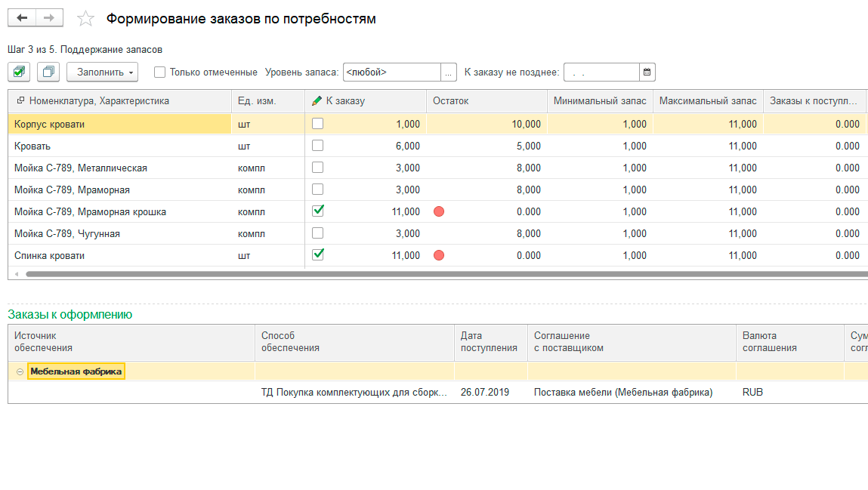868x490 pixels.
Task: Click the Остаток column header
Action: 487,100
